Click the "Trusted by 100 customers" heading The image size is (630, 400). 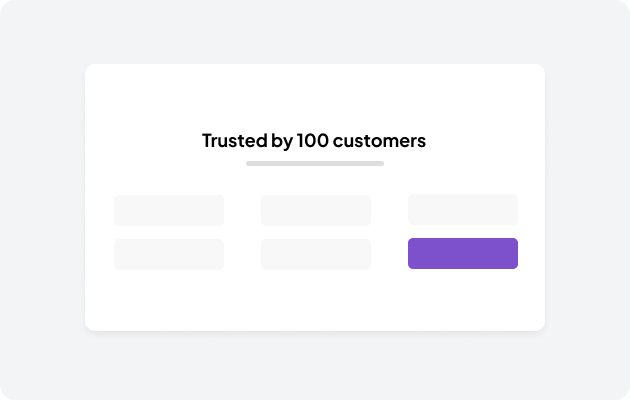pyautogui.click(x=314, y=141)
